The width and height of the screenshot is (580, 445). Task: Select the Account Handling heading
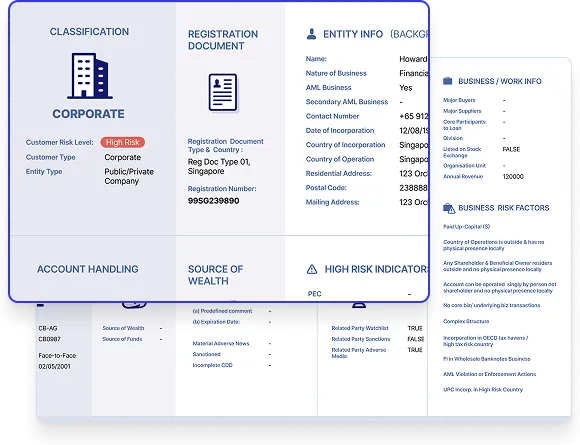point(88,269)
